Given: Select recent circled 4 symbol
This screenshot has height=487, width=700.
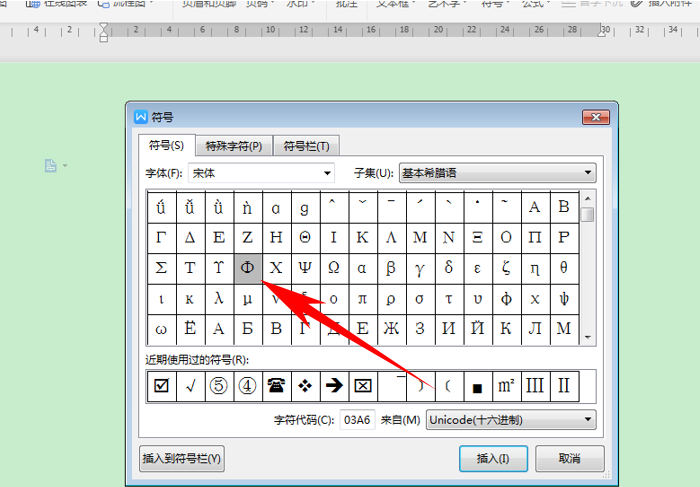Looking at the screenshot, I should click(247, 386).
